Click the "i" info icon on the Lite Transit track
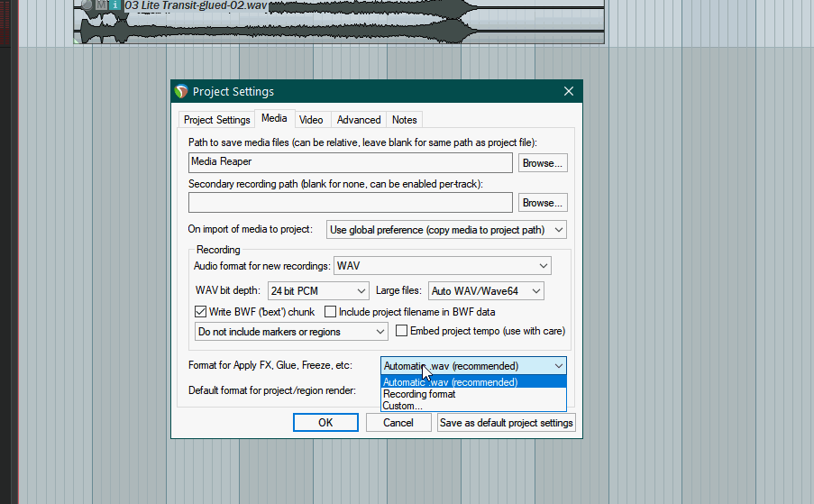814x504 pixels. [x=114, y=5]
